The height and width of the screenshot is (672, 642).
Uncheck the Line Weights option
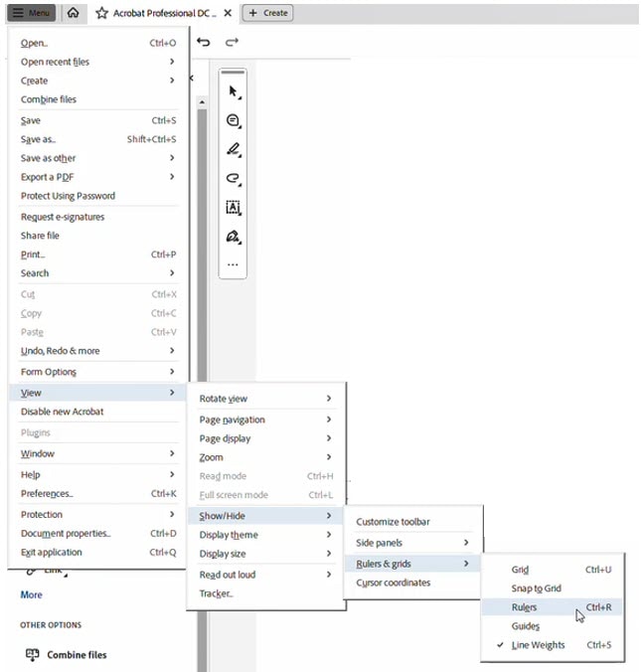(552, 645)
